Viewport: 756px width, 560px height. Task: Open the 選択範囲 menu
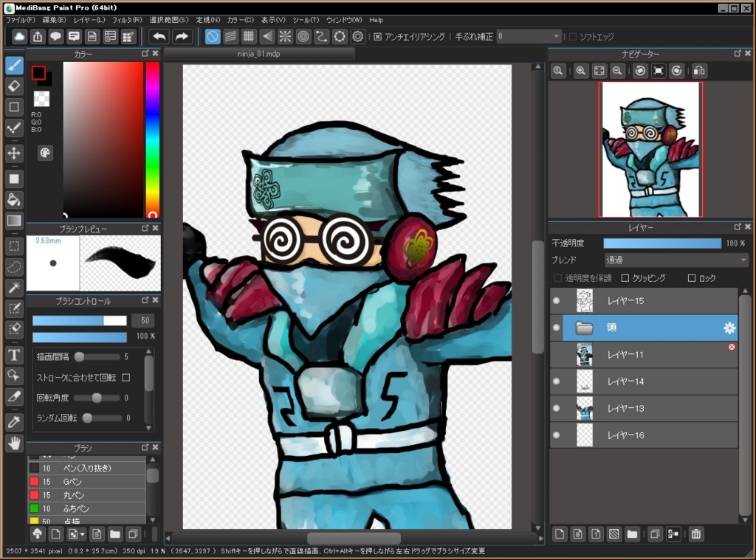click(x=169, y=20)
